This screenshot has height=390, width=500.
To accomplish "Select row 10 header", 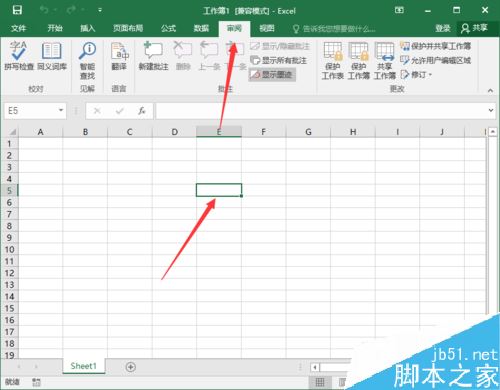I will 9,249.
